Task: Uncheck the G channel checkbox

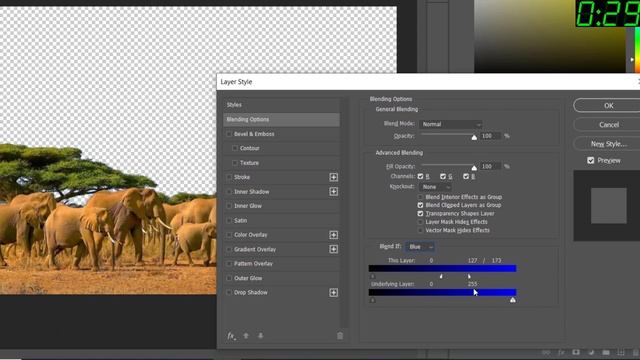Action: 443,176
